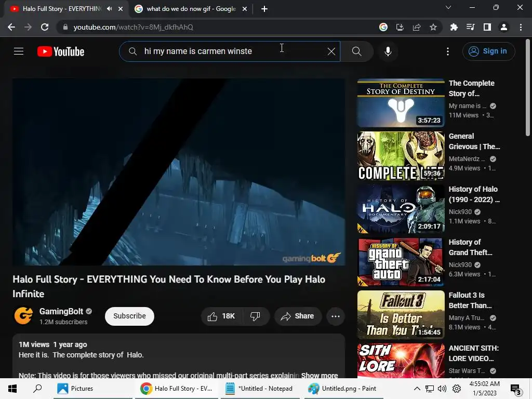The width and height of the screenshot is (532, 399).
Task: Switch to Untitled.png - Paint in taskbar
Action: tap(343, 389)
